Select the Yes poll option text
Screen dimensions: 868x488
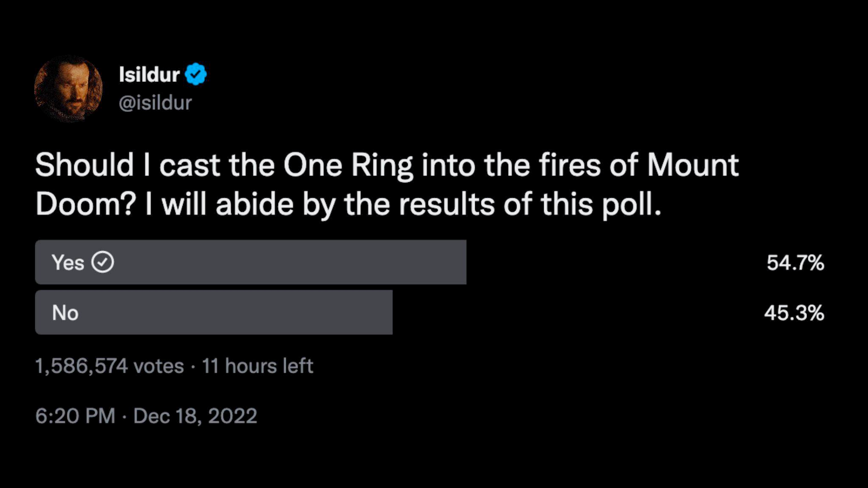coord(68,263)
